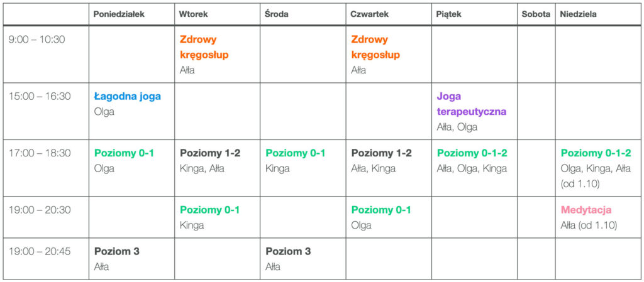Click Friday's Poziomy 0-1-2 class

pyautogui.click(x=472, y=153)
